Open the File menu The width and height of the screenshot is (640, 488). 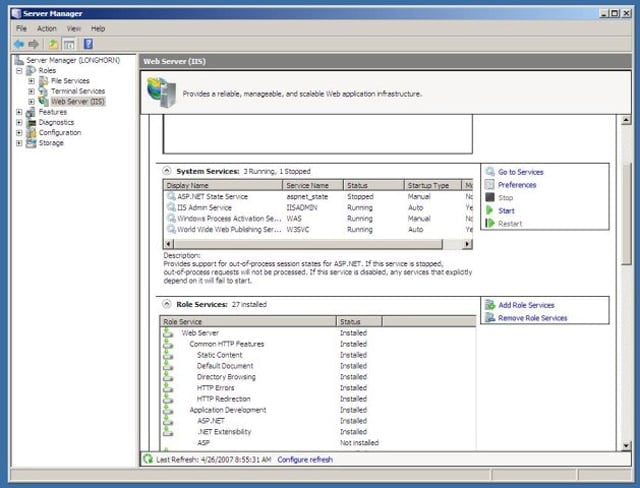[21, 29]
